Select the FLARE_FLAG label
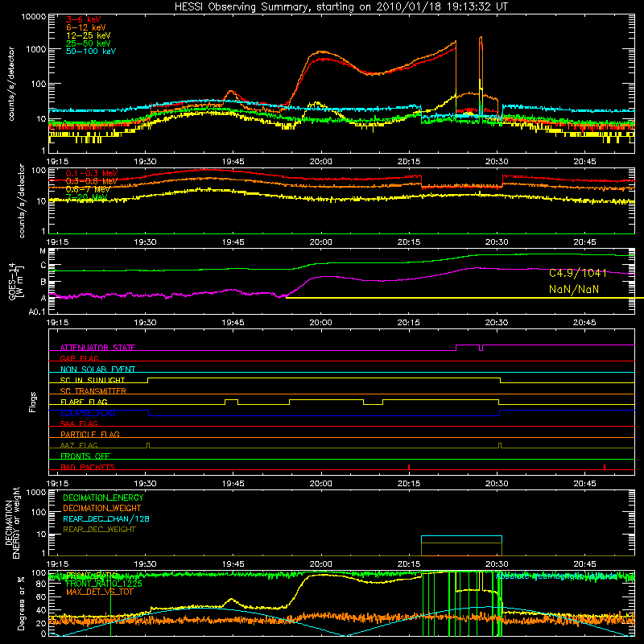The image size is (644, 644). click(x=84, y=402)
